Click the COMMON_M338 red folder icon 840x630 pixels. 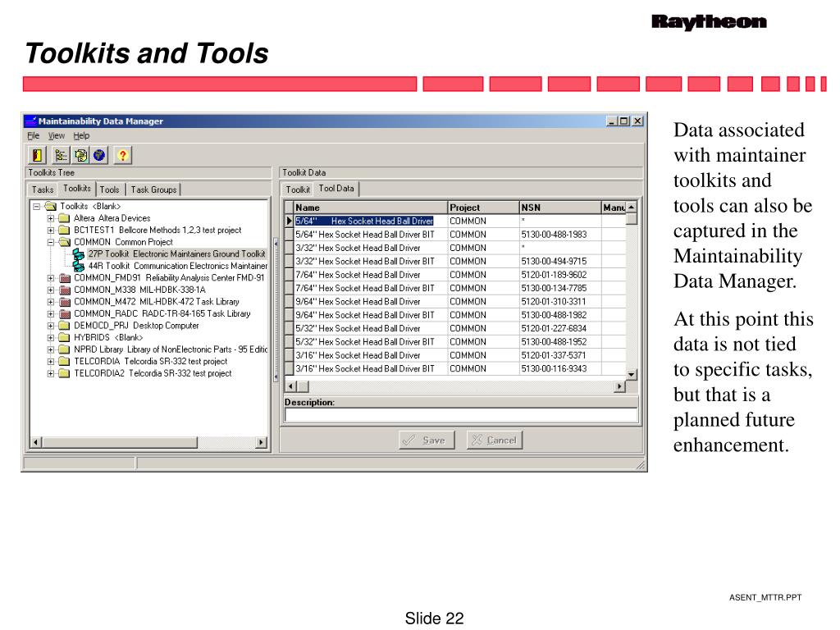[x=64, y=290]
